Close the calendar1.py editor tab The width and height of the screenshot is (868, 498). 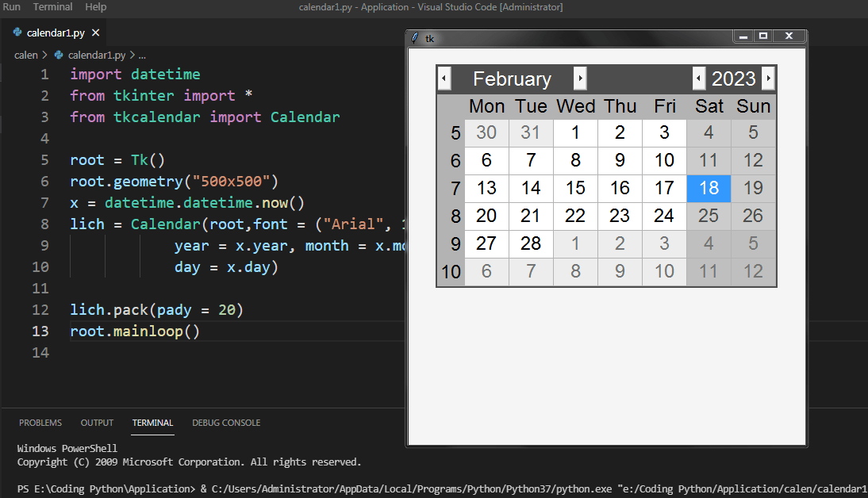pos(95,33)
